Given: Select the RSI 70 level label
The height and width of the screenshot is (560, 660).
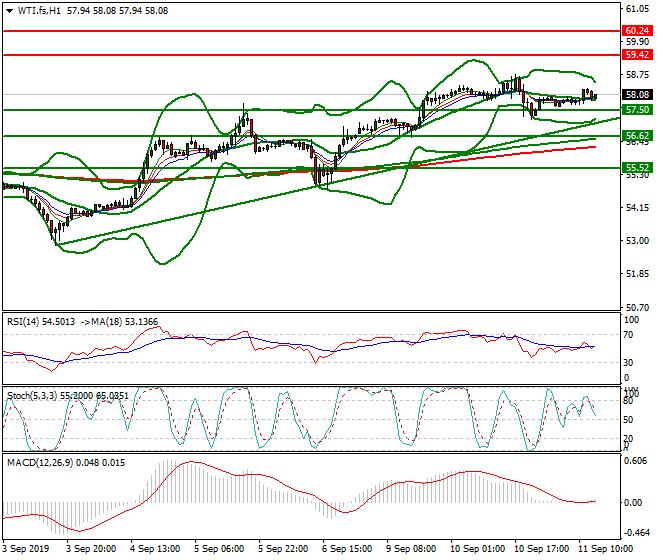Looking at the screenshot, I should pyautogui.click(x=628, y=335).
